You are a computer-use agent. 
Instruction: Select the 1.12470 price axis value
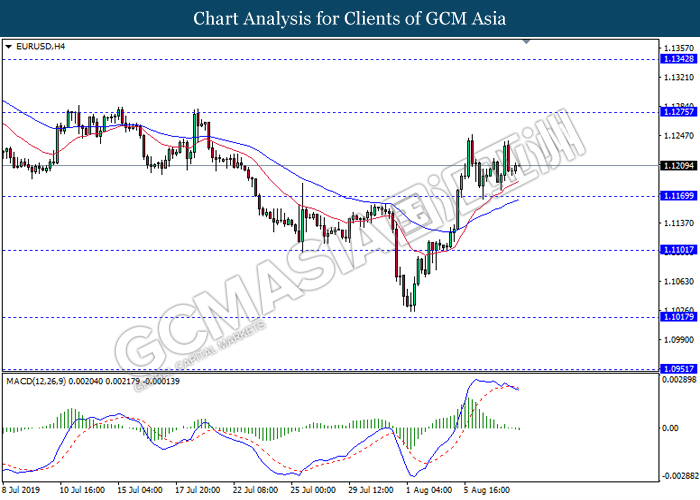pyautogui.click(x=679, y=136)
